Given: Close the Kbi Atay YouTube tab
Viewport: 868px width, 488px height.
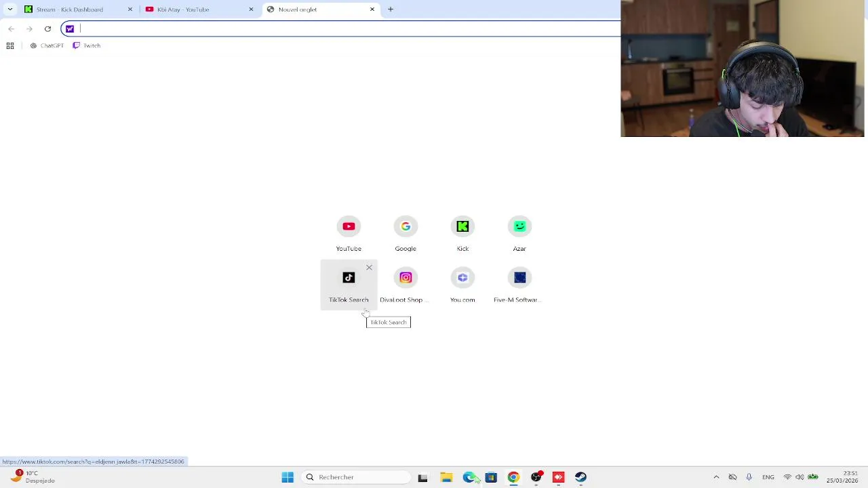Looking at the screenshot, I should [251, 9].
